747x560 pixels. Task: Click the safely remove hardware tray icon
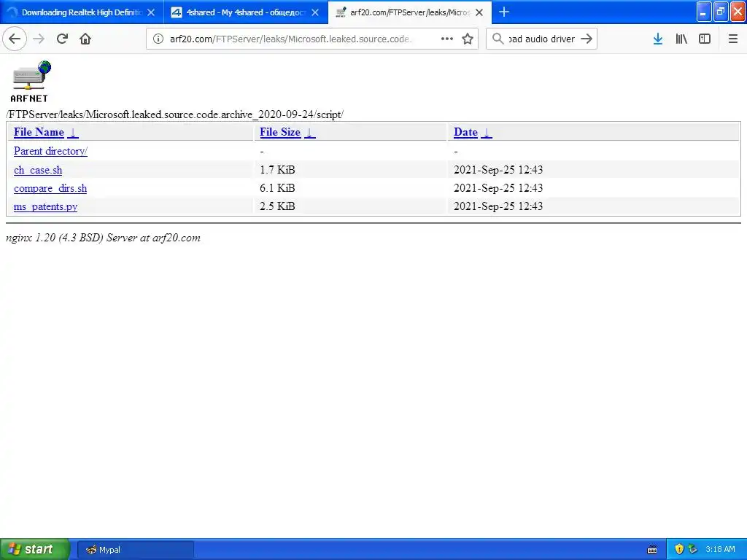tap(693, 549)
